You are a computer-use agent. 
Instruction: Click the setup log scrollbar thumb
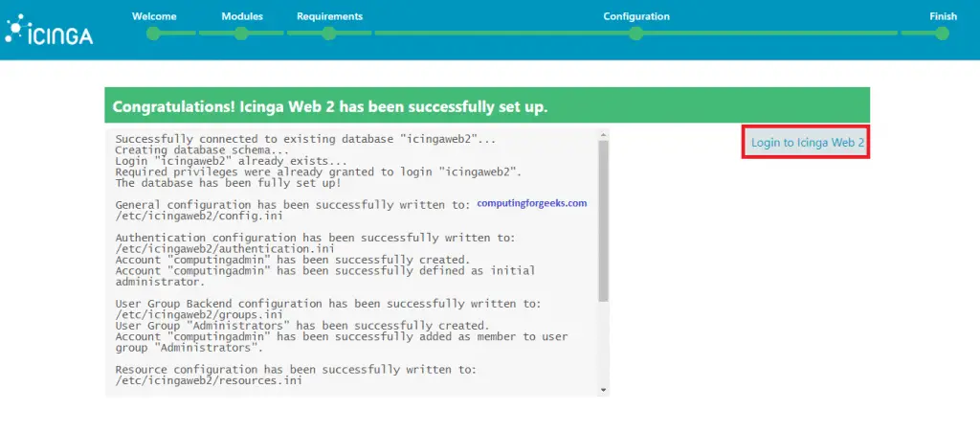click(x=603, y=220)
